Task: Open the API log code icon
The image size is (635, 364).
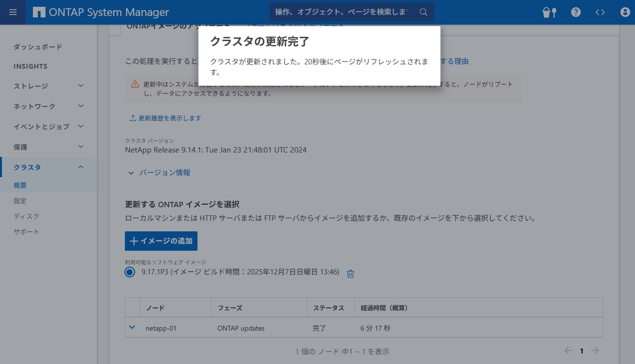Action: (x=600, y=13)
